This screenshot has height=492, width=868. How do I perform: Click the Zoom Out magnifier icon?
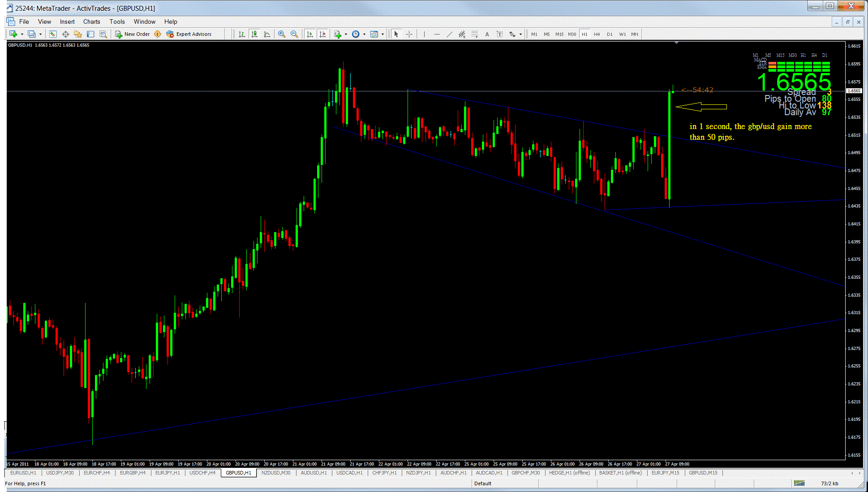pyautogui.click(x=294, y=34)
